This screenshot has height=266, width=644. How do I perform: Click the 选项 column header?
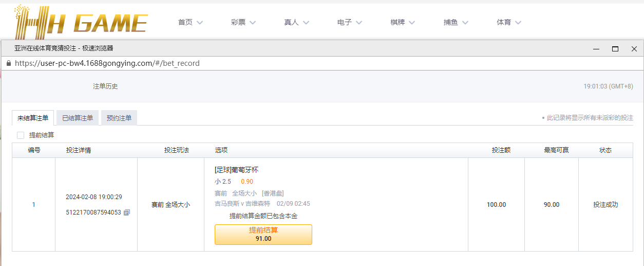221,150
